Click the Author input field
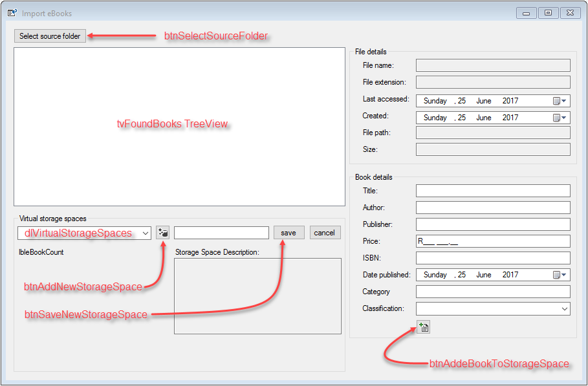The image size is (588, 386). pyautogui.click(x=493, y=208)
